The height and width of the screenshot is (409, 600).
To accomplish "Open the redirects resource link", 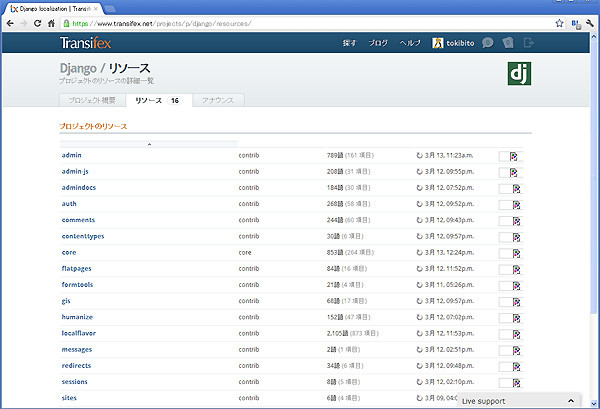I will coord(76,366).
